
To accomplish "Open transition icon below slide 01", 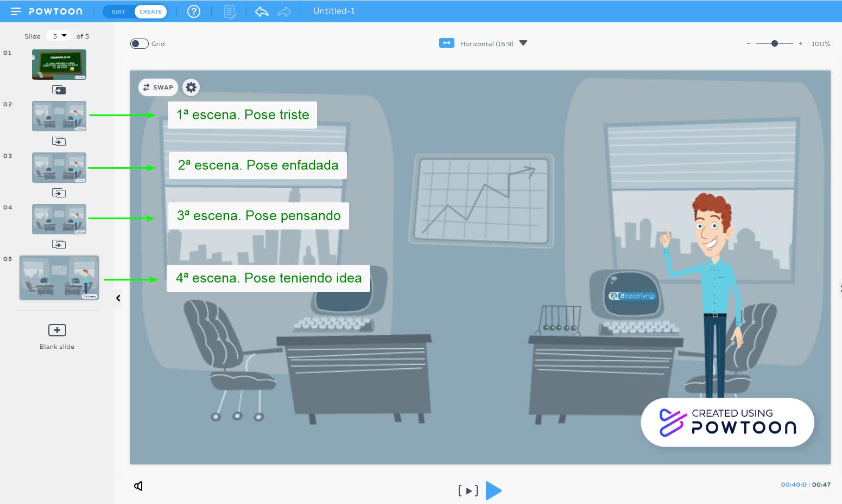I will tap(59, 90).
